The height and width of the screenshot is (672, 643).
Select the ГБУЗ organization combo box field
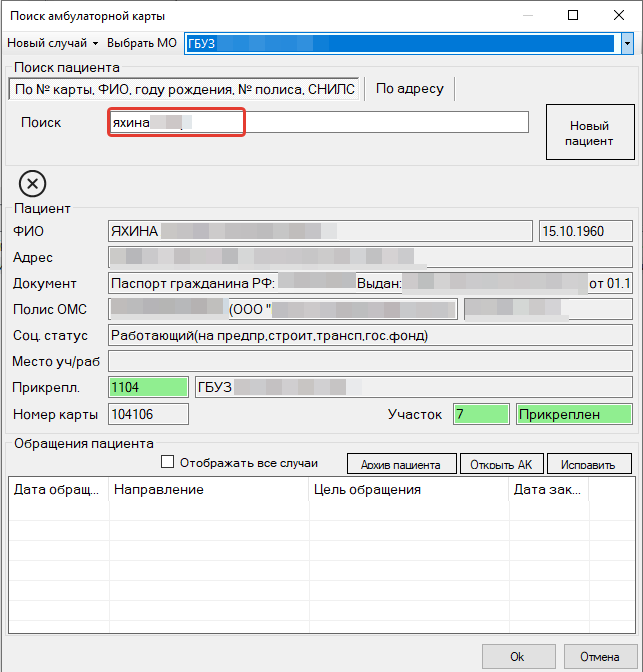coord(400,44)
